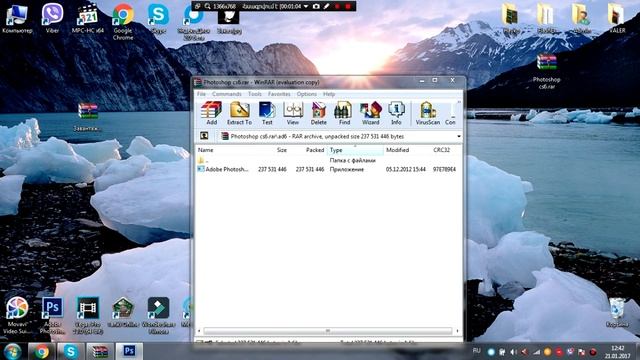640x360 pixels.
Task: Open the Movavi Video Suite shortcut
Action: click(17, 315)
